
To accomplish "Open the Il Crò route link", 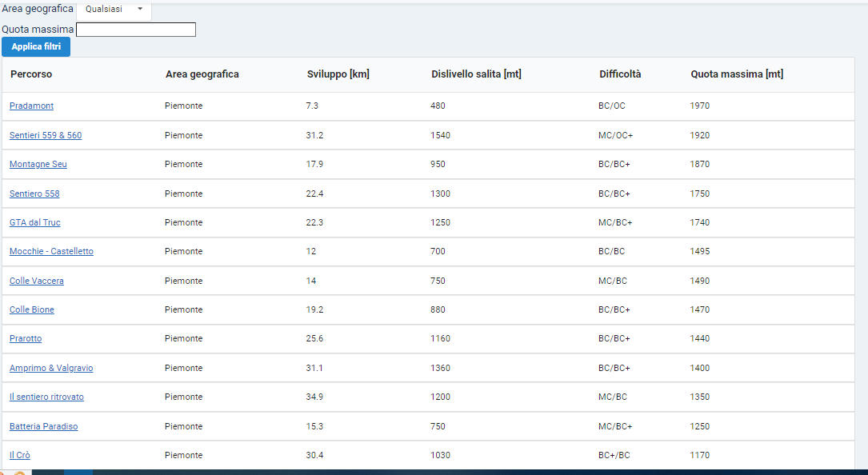I will [x=20, y=455].
